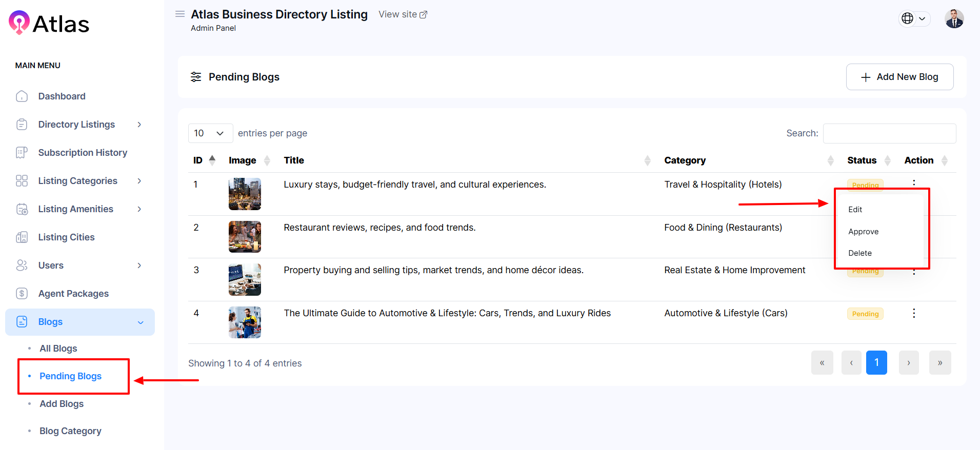Viewport: 980px width, 450px height.
Task: Open the Dashboard from the sidebar
Action: (x=62, y=96)
